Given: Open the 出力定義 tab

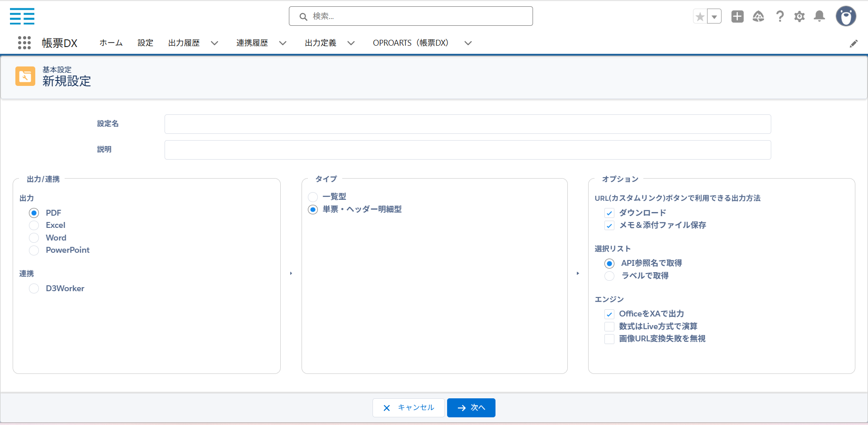Looking at the screenshot, I should pos(321,43).
